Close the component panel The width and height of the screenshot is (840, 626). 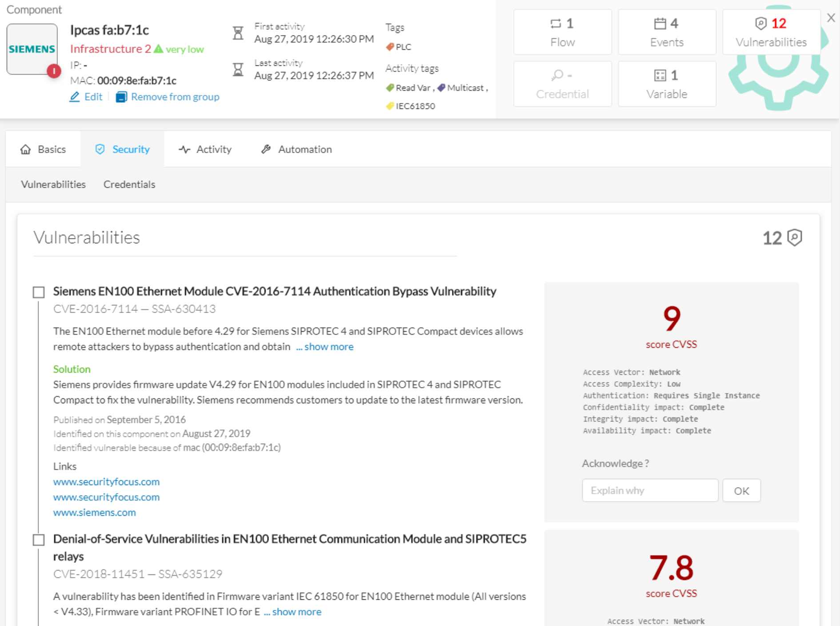point(831,18)
